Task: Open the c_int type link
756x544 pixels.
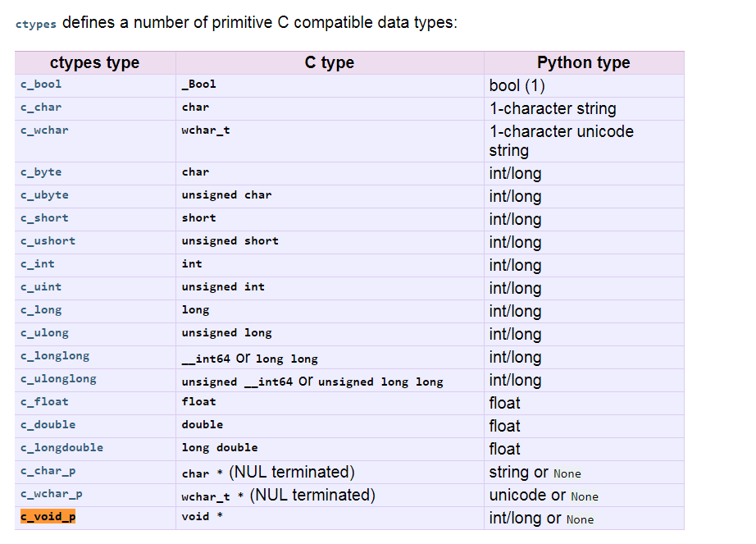Action: [x=38, y=264]
